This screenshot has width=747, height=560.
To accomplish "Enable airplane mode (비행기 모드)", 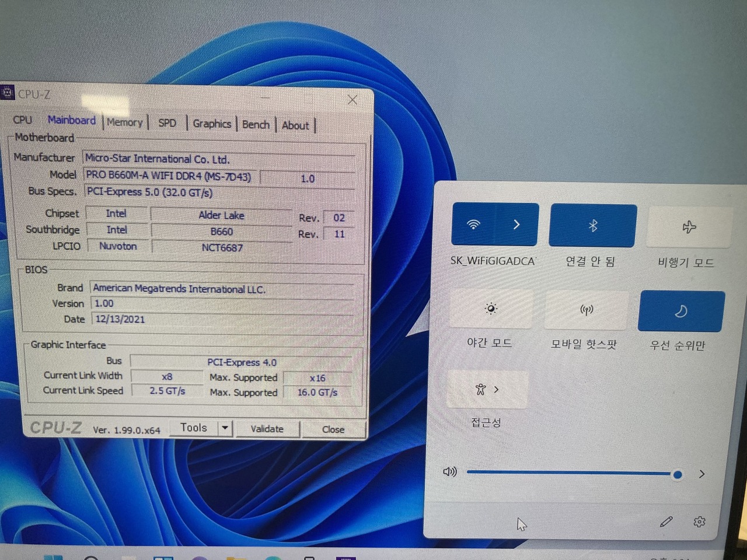I will click(x=689, y=227).
